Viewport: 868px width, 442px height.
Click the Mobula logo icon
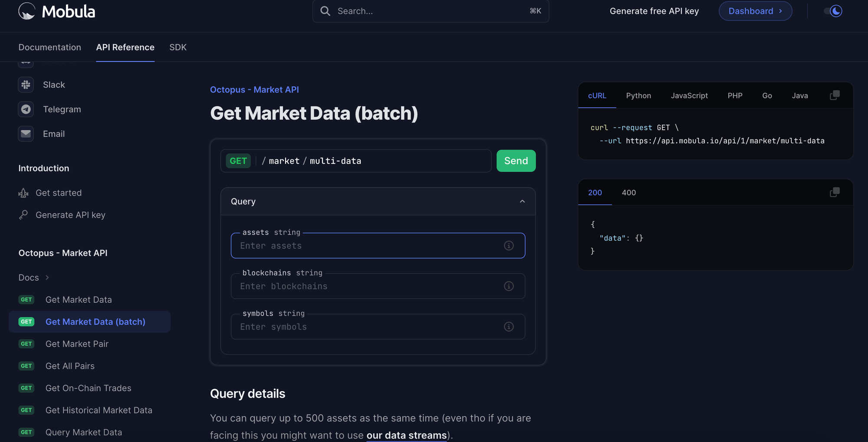click(27, 11)
